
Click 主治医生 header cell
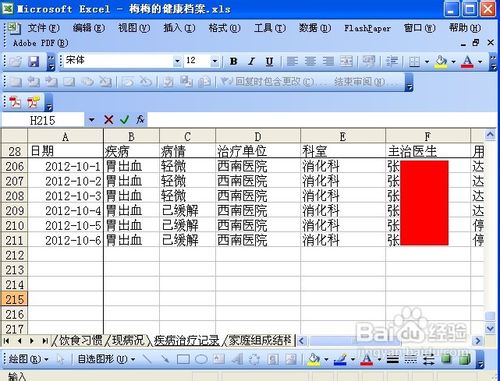pos(428,151)
